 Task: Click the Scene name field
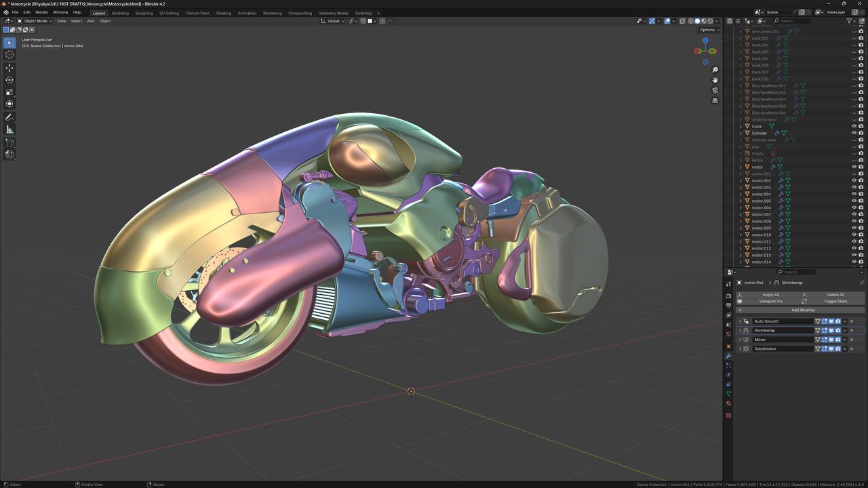pyautogui.click(x=781, y=12)
